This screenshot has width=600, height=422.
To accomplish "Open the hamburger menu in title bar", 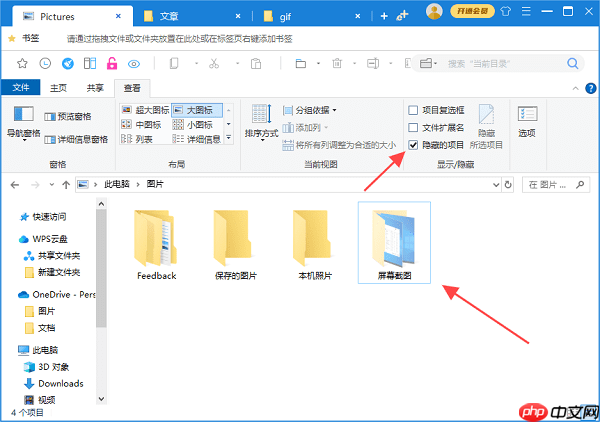I will 526,11.
